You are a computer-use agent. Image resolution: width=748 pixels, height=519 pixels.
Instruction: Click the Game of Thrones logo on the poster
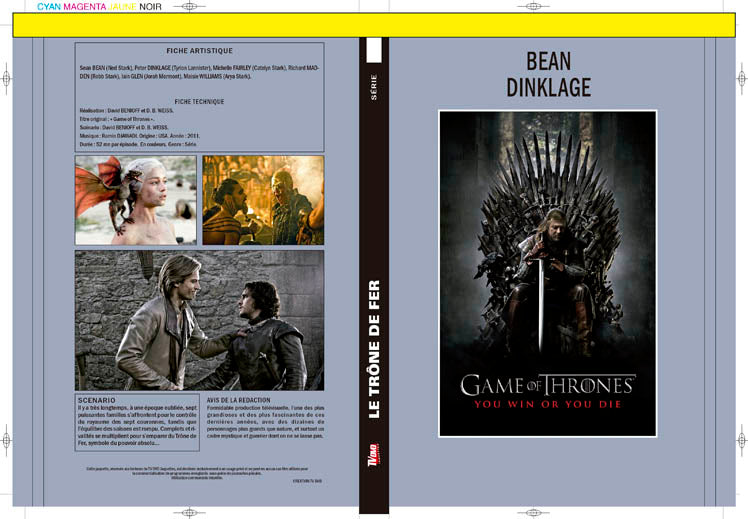pyautogui.click(x=548, y=385)
